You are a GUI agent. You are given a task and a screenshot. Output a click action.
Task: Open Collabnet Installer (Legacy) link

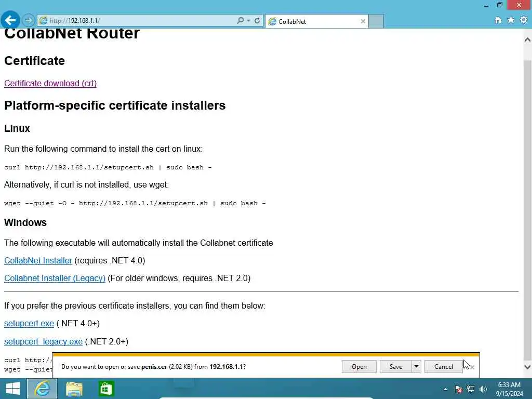tap(55, 278)
